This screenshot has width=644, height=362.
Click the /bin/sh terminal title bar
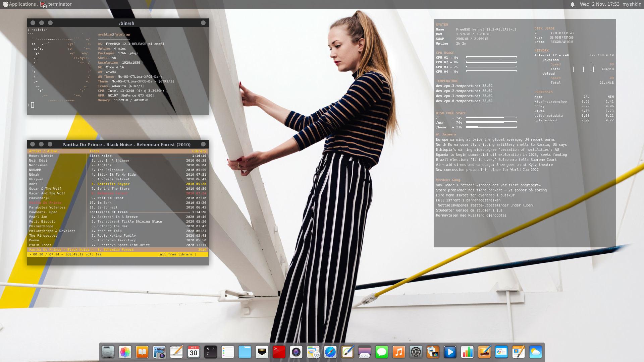(x=118, y=23)
